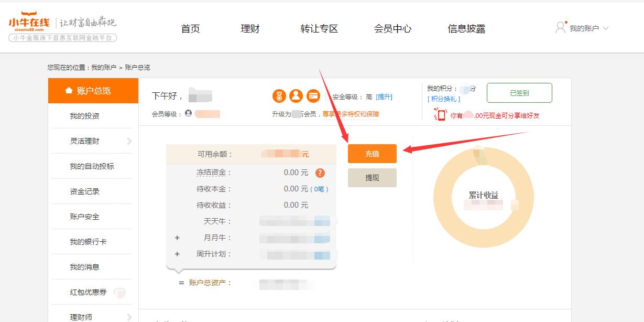Click the 已签到 check-in button
644x322 pixels.
point(520,92)
